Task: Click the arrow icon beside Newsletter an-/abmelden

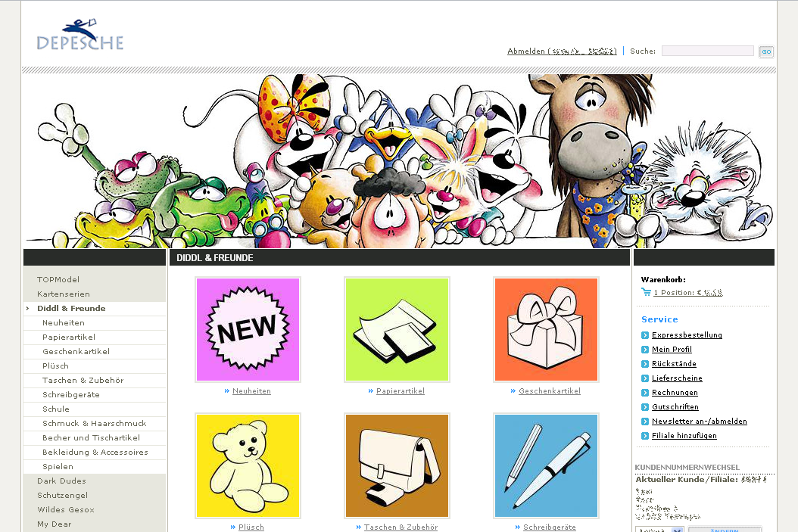Action: coord(645,421)
